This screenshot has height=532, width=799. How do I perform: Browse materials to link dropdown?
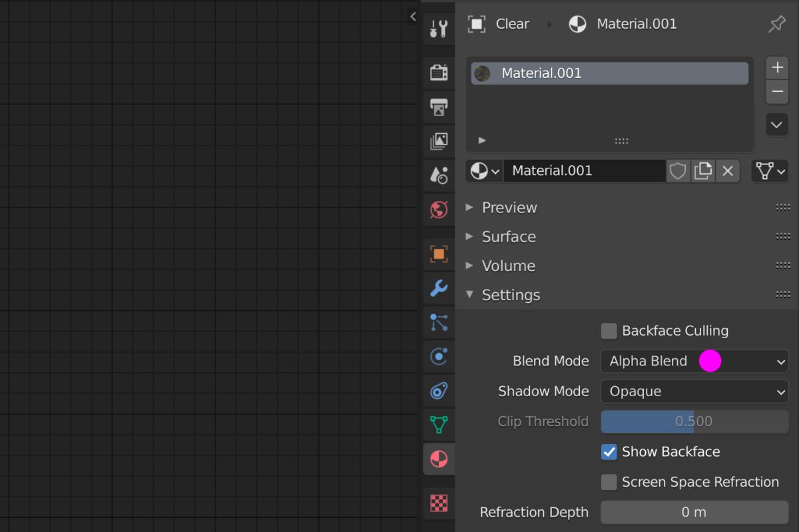pyautogui.click(x=485, y=171)
